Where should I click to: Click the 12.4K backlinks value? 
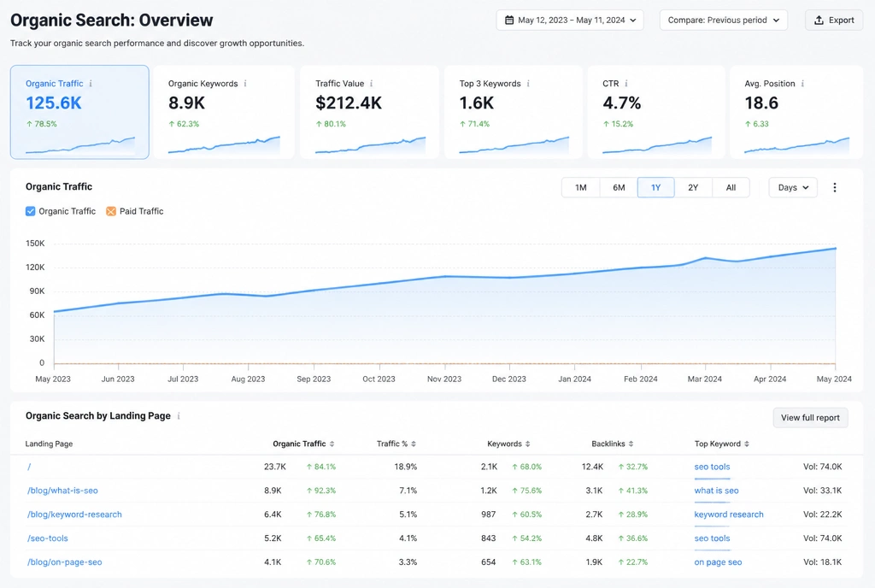(x=592, y=467)
